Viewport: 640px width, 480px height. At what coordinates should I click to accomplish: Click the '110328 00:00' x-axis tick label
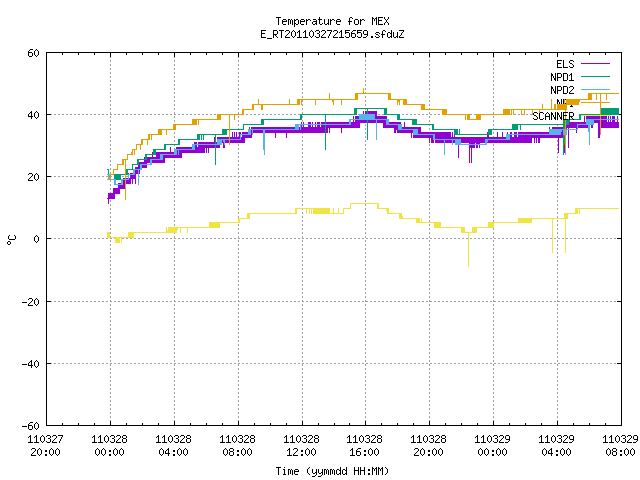pyautogui.click(x=109, y=446)
